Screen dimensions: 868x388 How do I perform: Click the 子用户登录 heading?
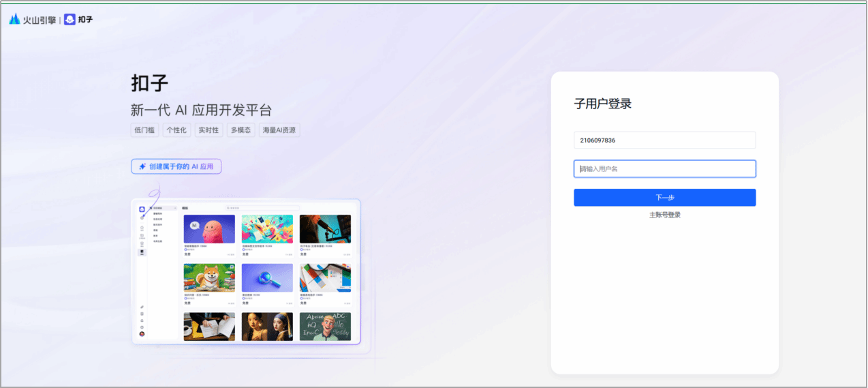click(603, 104)
